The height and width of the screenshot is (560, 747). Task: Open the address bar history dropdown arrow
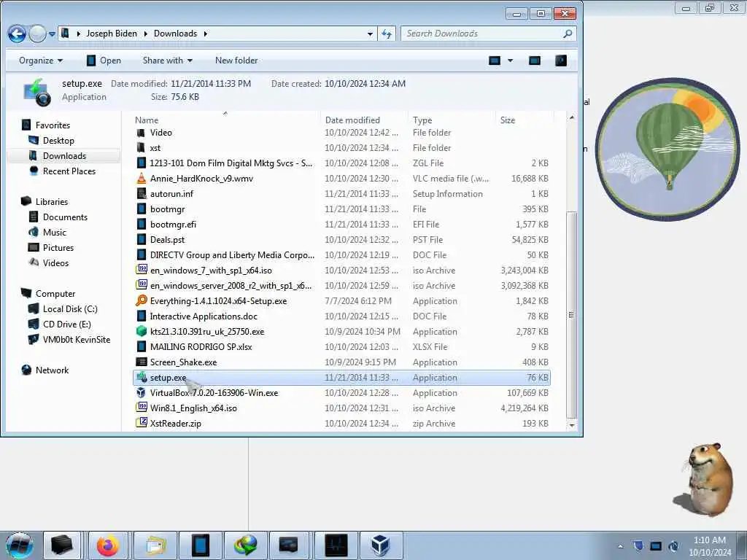[370, 34]
